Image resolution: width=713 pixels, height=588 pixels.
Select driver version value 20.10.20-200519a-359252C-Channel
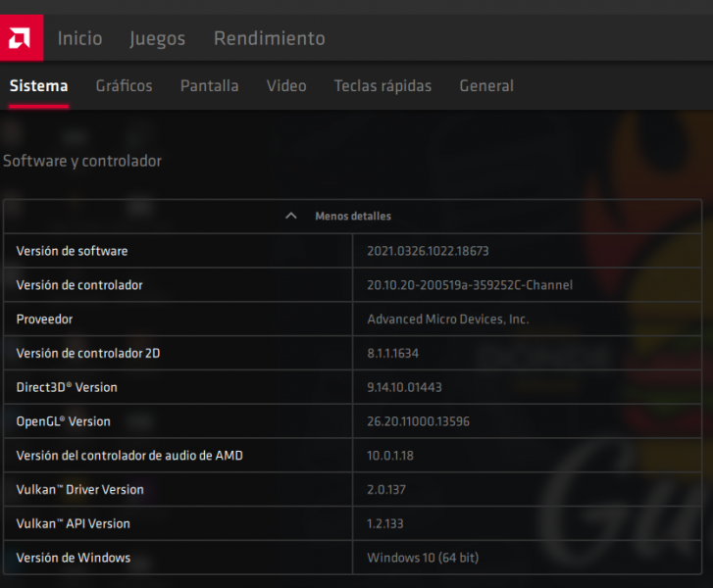[470, 285]
